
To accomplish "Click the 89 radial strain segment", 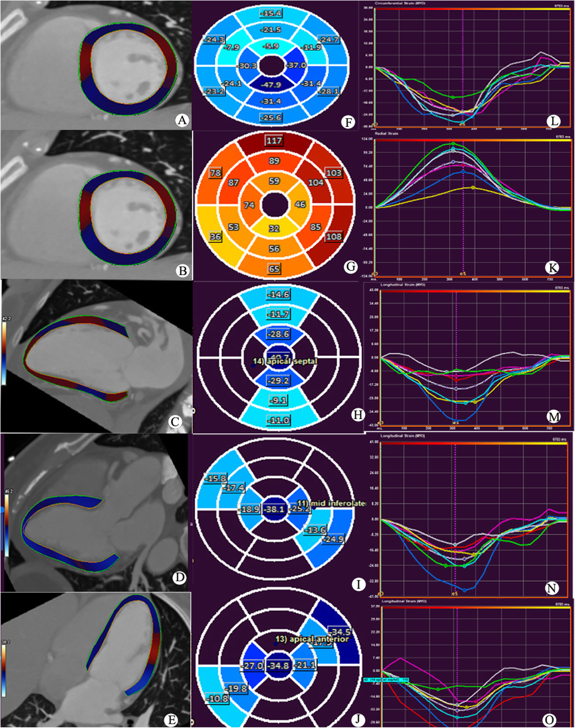I will pos(274,161).
